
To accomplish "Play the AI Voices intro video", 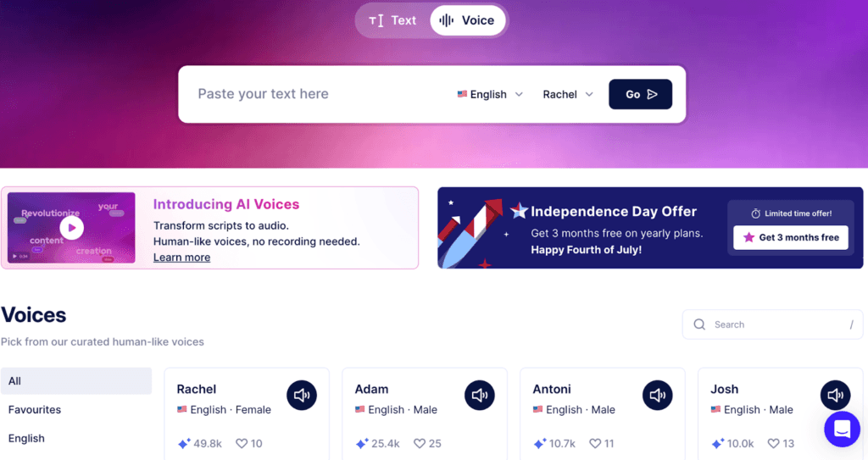I will (72, 227).
